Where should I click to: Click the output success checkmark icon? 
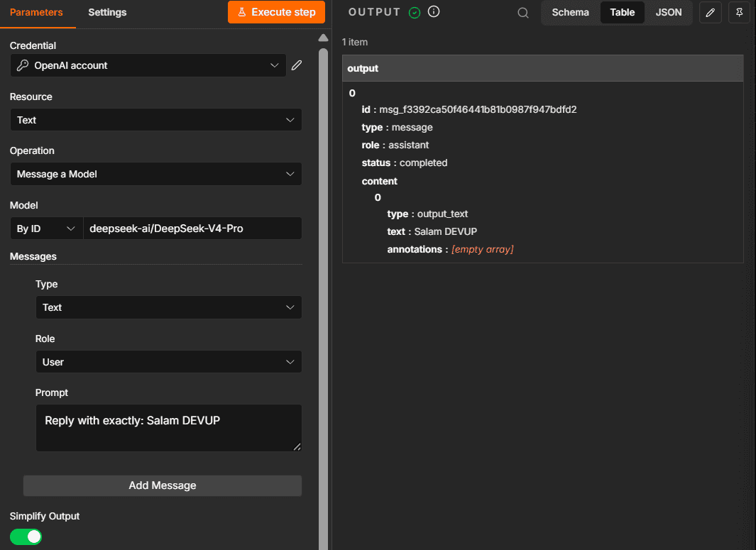point(414,13)
